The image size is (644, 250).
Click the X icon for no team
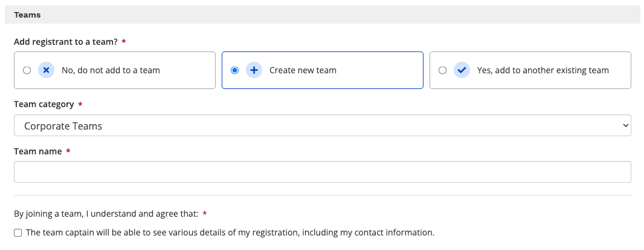[x=46, y=70]
